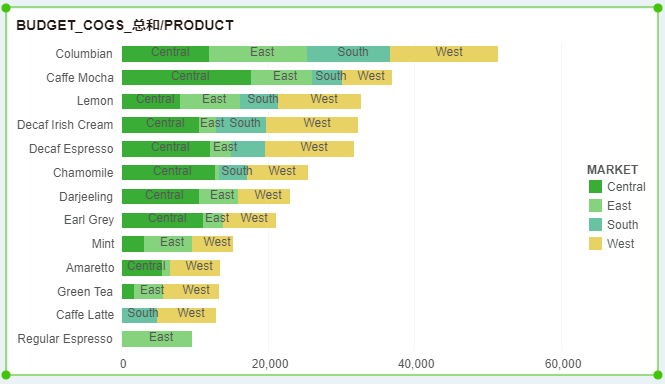Click the East light green legend swatch

pyautogui.click(x=595, y=206)
